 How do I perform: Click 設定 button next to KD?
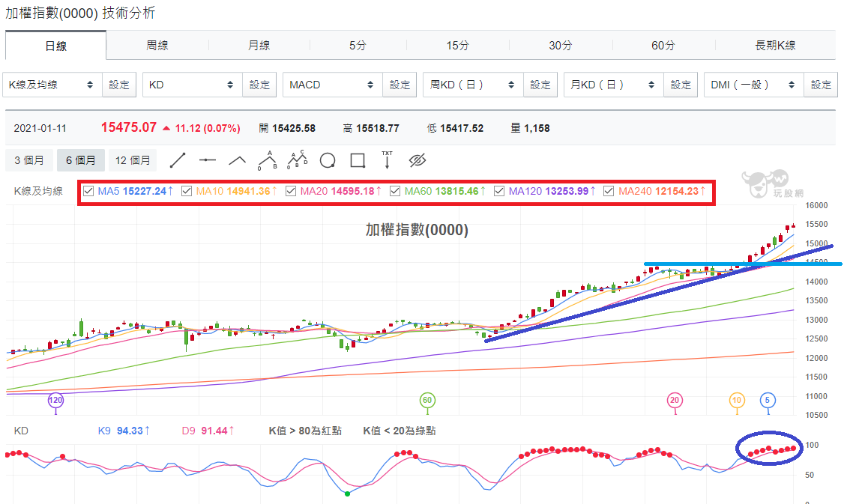click(x=259, y=85)
